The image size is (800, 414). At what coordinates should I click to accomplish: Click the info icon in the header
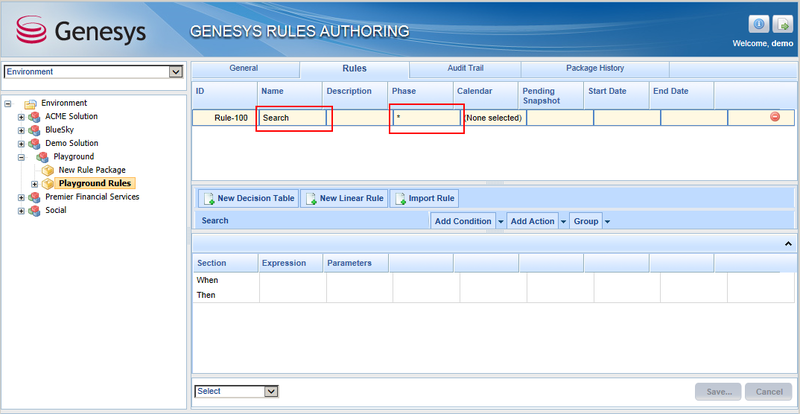[x=759, y=25]
